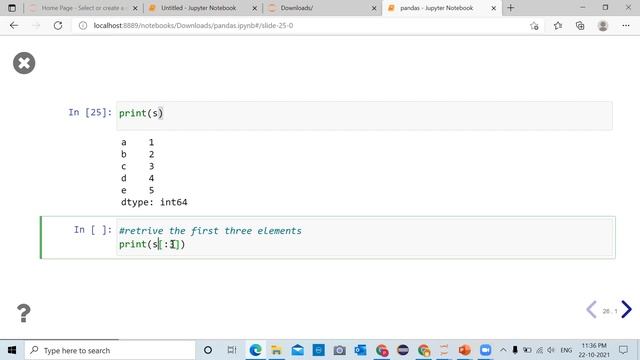Screen dimensions: 640x360
Task: Close the Downloads/ tab
Action: coord(374,8)
